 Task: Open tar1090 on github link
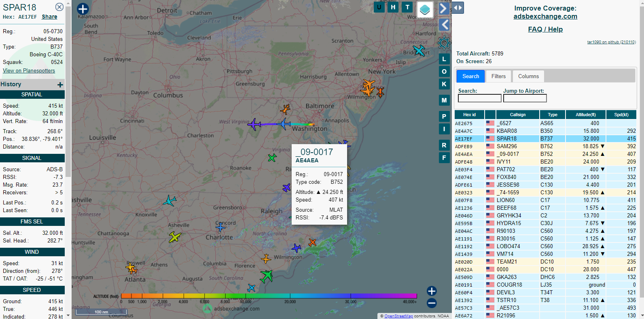[x=611, y=42]
